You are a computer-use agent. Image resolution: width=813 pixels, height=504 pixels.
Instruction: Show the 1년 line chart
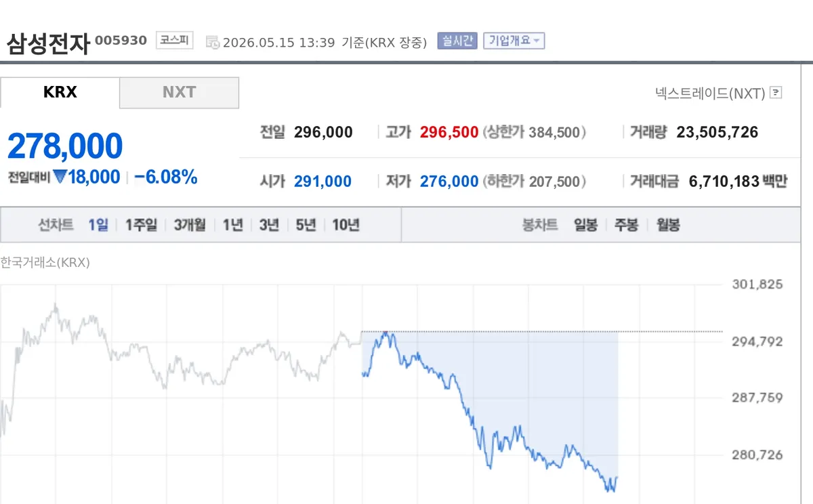(x=232, y=225)
